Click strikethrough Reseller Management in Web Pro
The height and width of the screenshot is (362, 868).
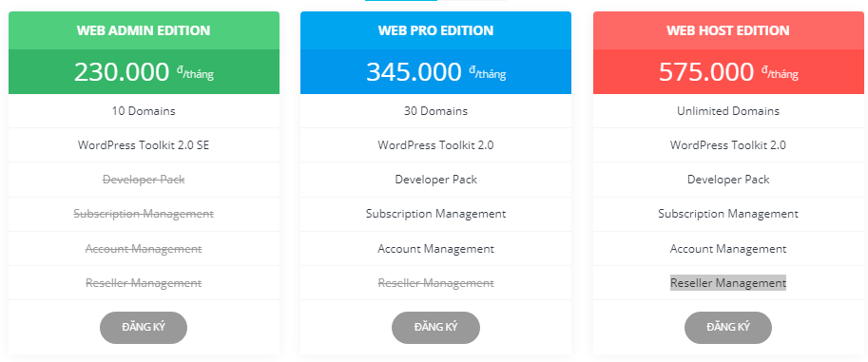pyautogui.click(x=435, y=283)
